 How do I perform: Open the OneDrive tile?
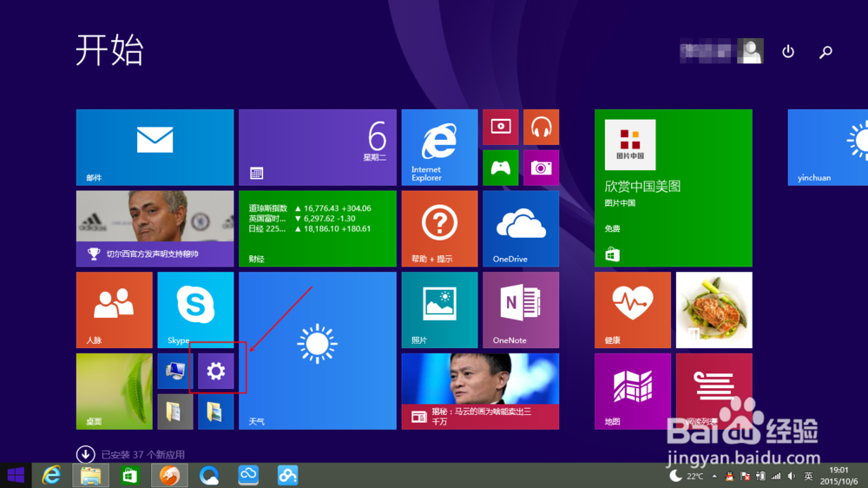[521, 228]
